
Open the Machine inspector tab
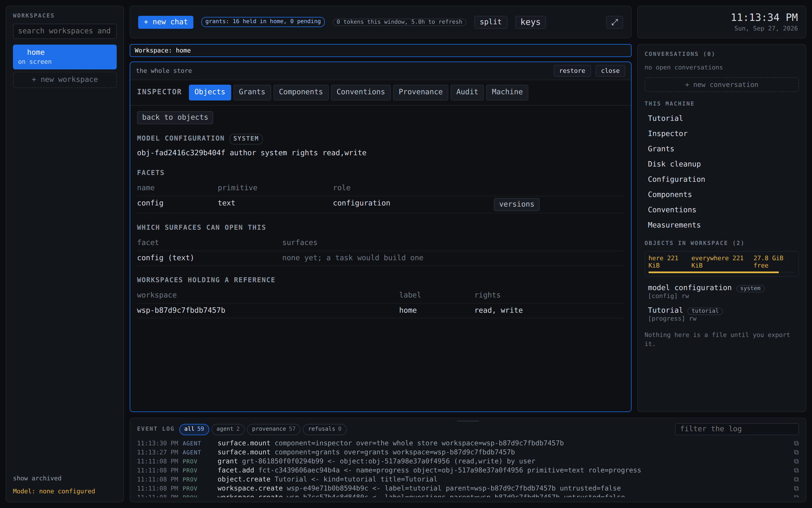coord(507,92)
